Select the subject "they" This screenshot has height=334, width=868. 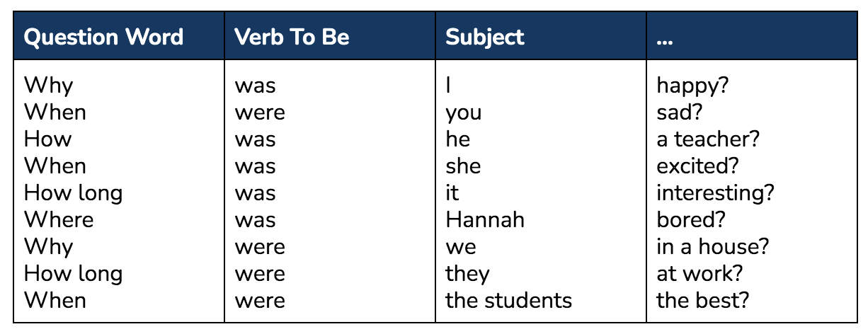[467, 274]
